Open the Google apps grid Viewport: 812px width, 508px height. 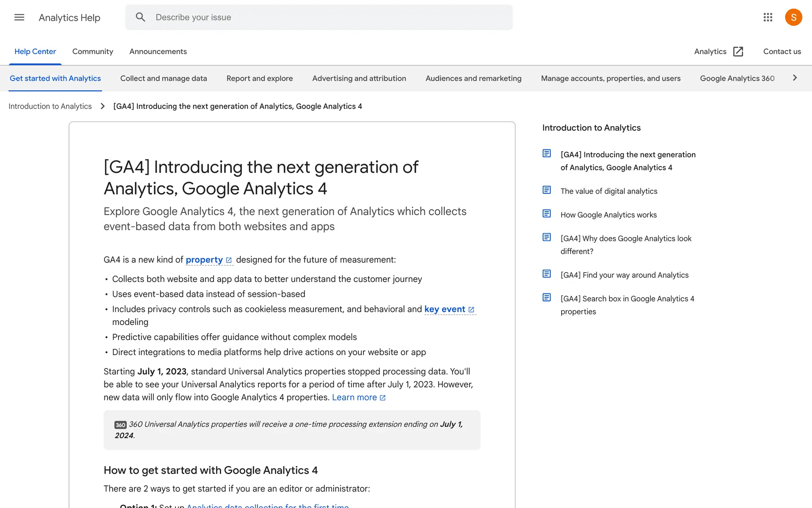pyautogui.click(x=768, y=17)
